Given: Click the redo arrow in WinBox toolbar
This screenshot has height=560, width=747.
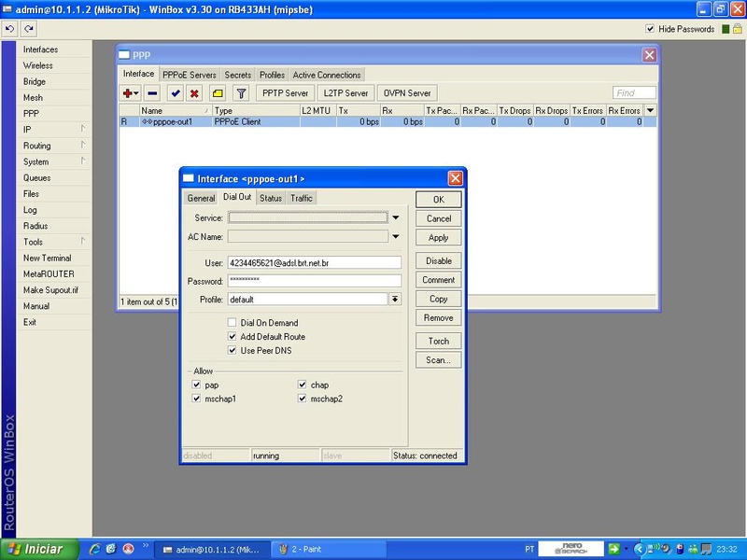Looking at the screenshot, I should (x=29, y=29).
